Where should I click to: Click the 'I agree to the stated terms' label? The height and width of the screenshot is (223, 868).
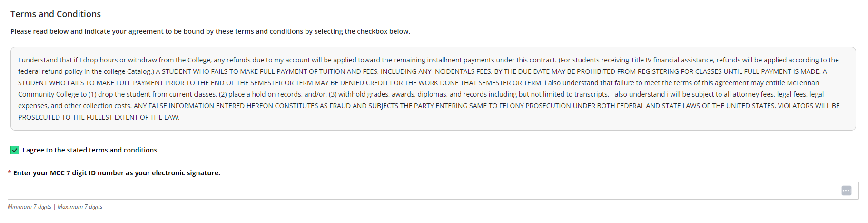click(90, 150)
